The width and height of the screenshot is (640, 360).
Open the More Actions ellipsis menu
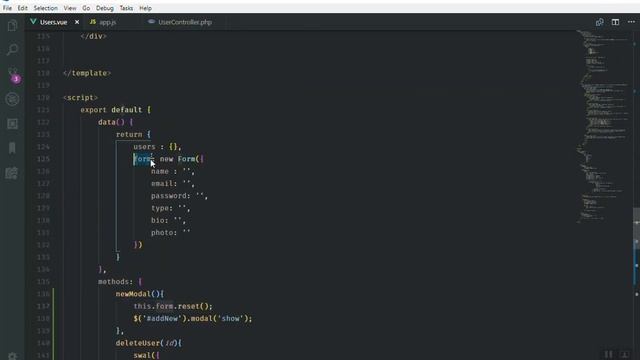click(x=631, y=22)
